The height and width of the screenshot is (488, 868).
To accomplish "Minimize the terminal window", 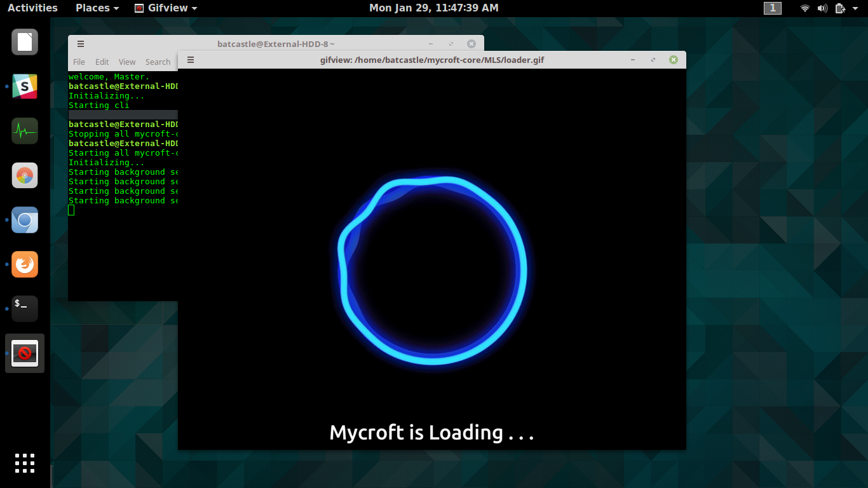I will (431, 44).
